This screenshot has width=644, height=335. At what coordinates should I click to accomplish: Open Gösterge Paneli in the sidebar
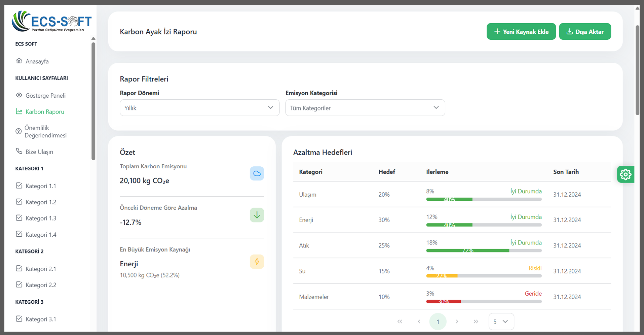pyautogui.click(x=45, y=96)
